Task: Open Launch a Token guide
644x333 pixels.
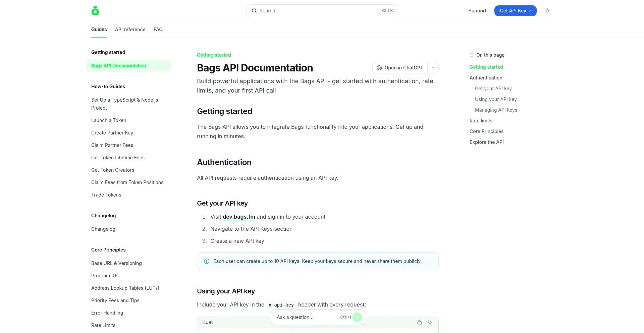Action: pyautogui.click(x=109, y=120)
